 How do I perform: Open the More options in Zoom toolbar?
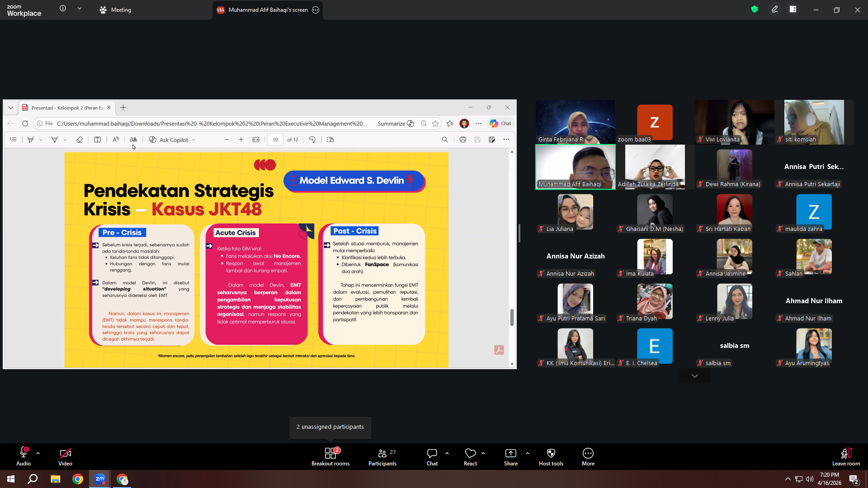point(588,457)
